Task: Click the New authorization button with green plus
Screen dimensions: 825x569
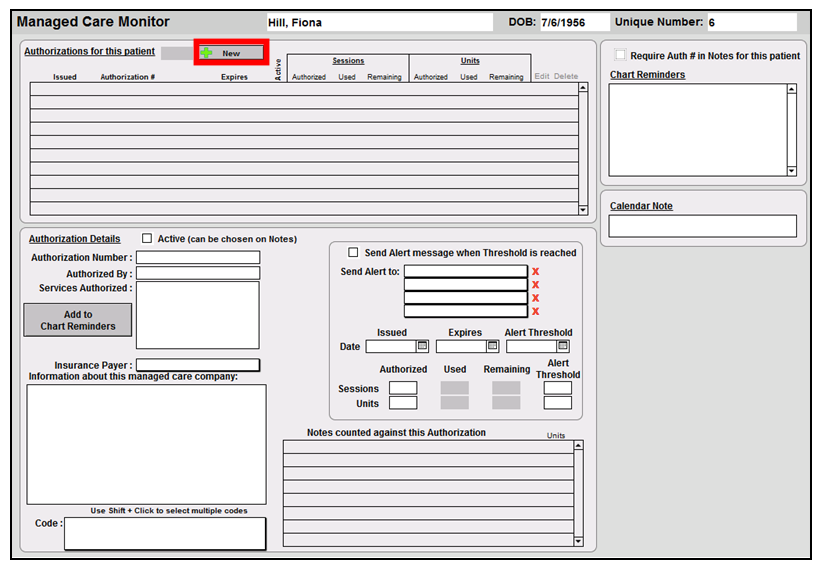Action: tap(231, 53)
